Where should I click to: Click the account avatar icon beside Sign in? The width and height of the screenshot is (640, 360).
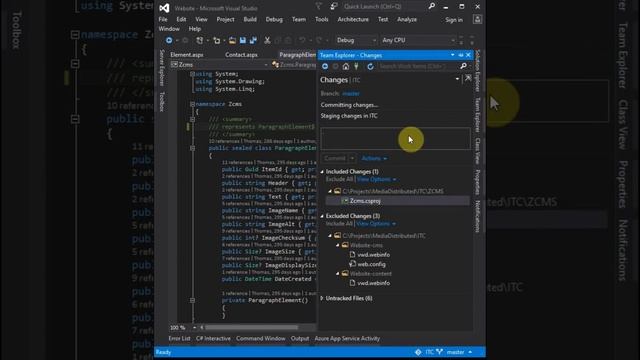point(477,19)
